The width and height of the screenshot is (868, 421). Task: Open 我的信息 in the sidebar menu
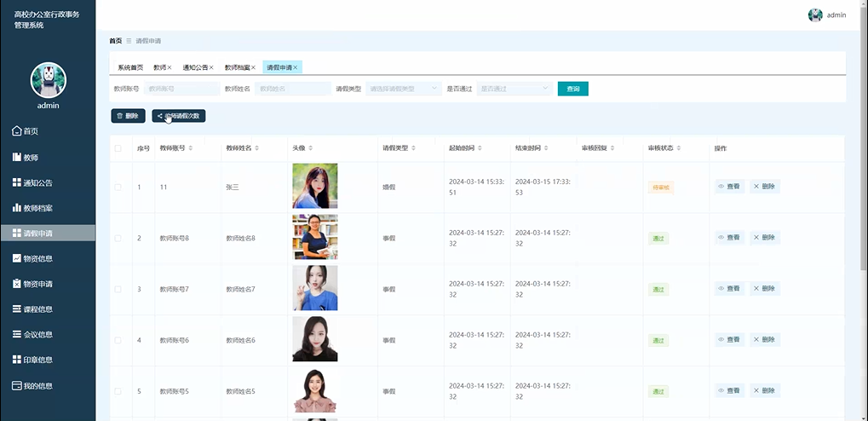click(48, 385)
